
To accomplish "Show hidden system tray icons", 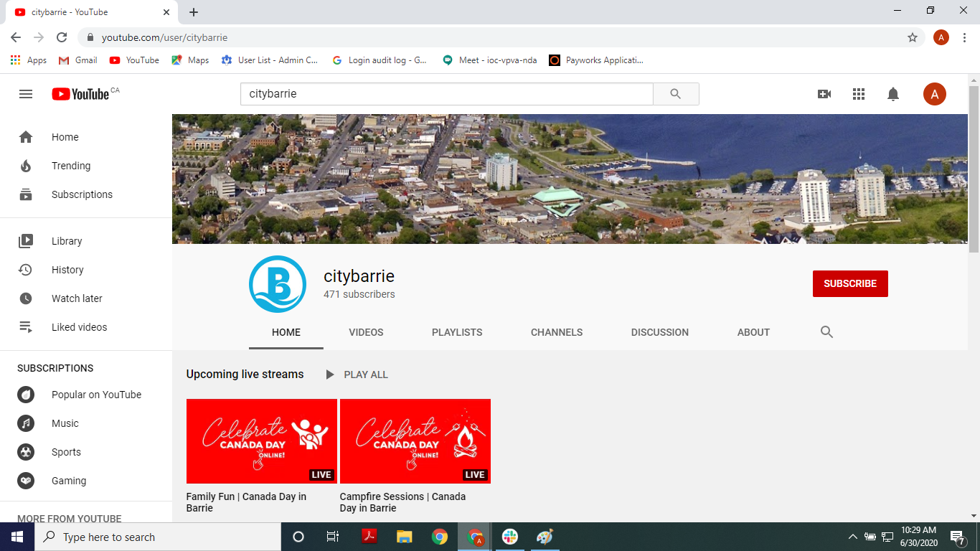I will pos(852,537).
